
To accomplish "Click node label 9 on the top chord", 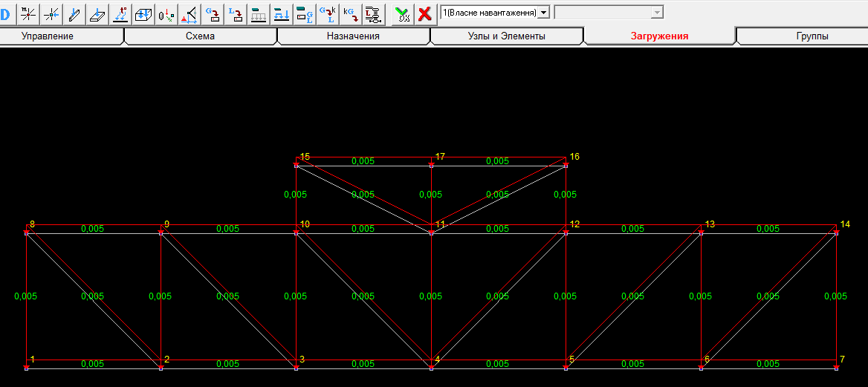I will (x=166, y=224).
